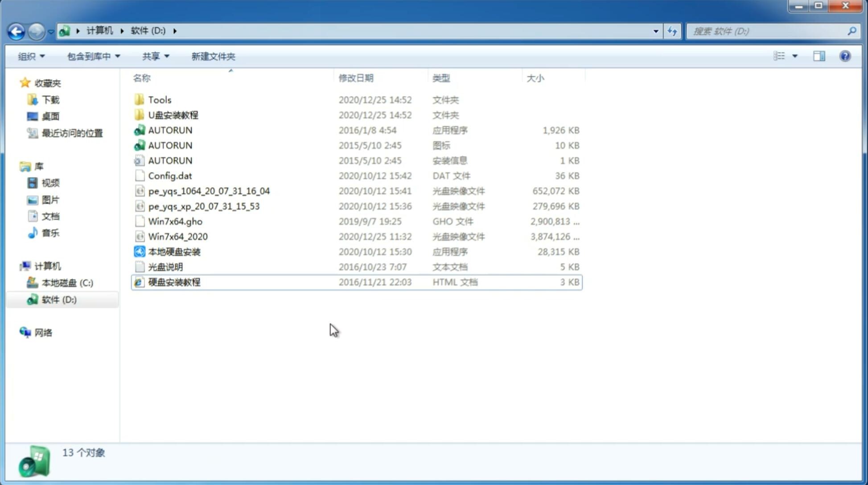The height and width of the screenshot is (485, 868).
Task: Open the U盘安装教程 folder
Action: click(173, 115)
